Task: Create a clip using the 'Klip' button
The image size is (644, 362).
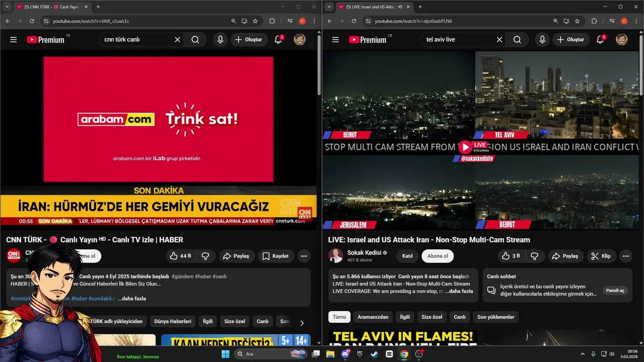Action: [601, 256]
